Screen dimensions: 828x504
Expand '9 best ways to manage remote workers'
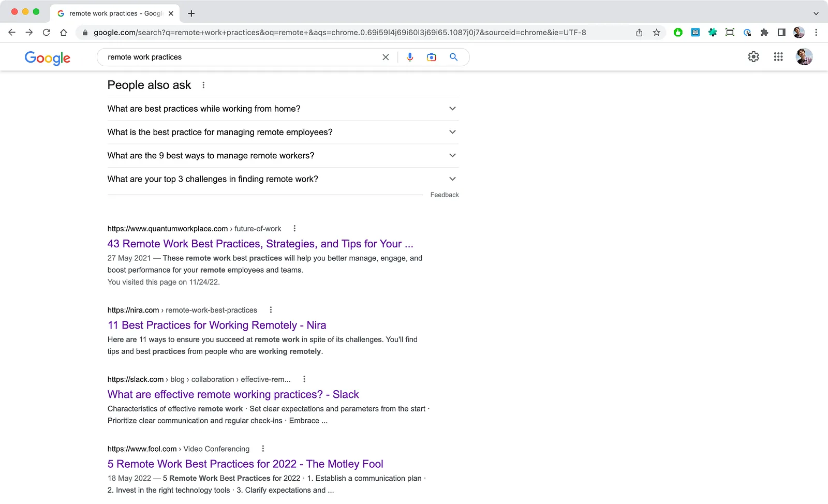283,156
